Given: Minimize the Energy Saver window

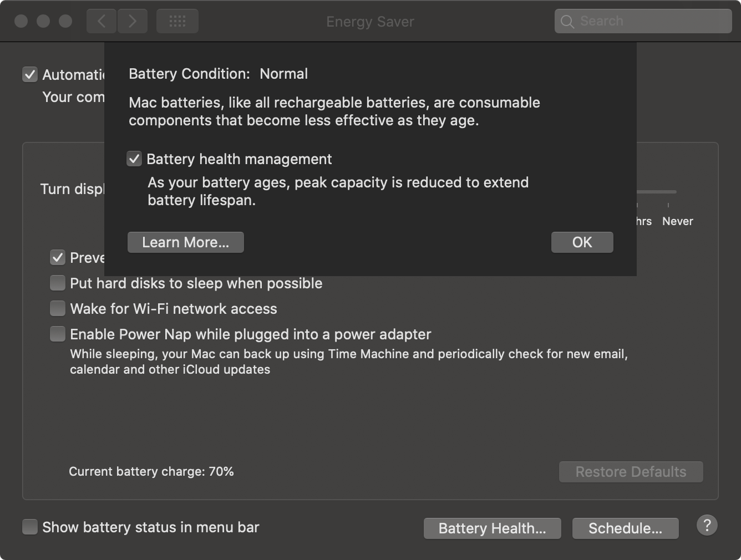Looking at the screenshot, I should [43, 22].
